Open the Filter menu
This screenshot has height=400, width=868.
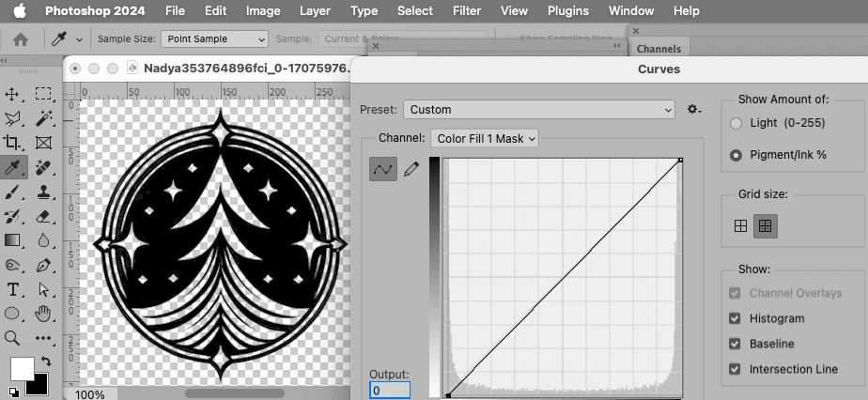coord(466,10)
